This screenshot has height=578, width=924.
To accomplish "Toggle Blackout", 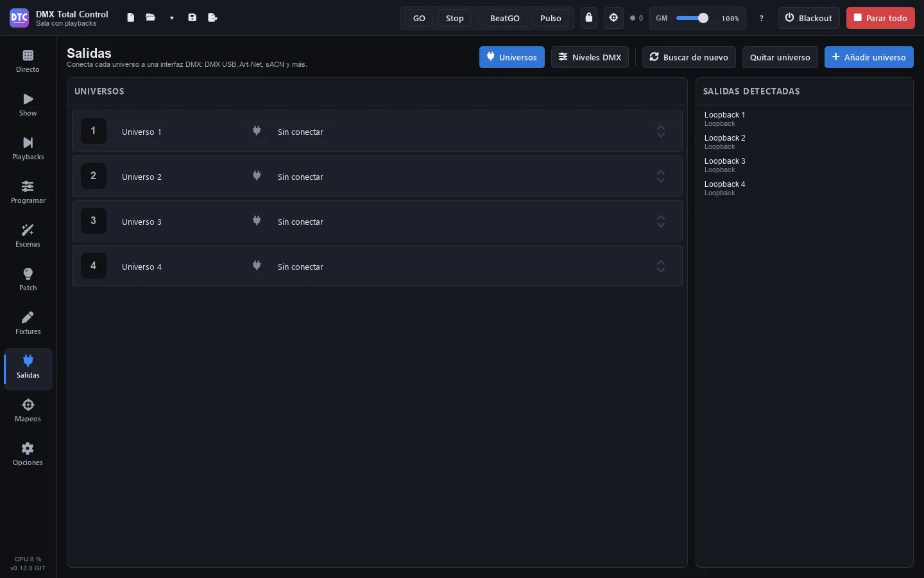I will [809, 18].
